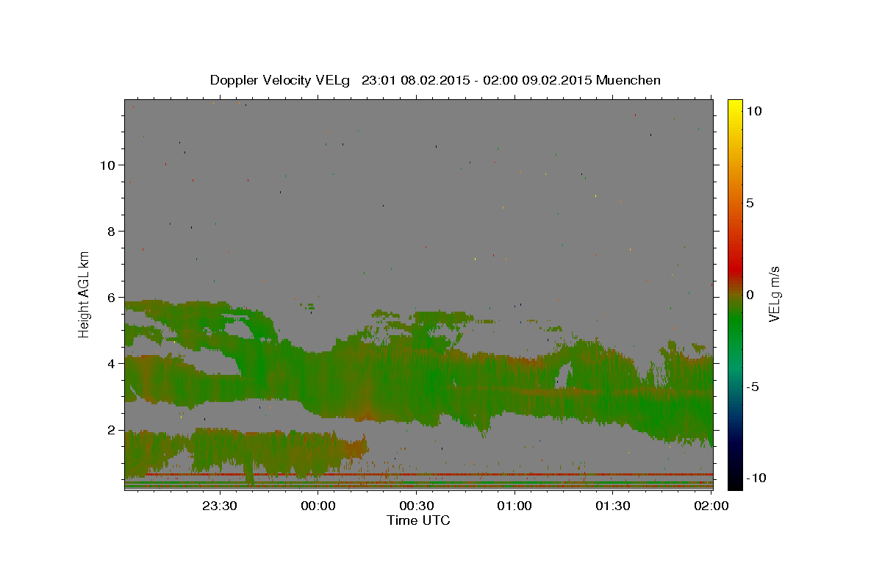
Task: Click the colorbar tick label 5
Action: click(750, 203)
